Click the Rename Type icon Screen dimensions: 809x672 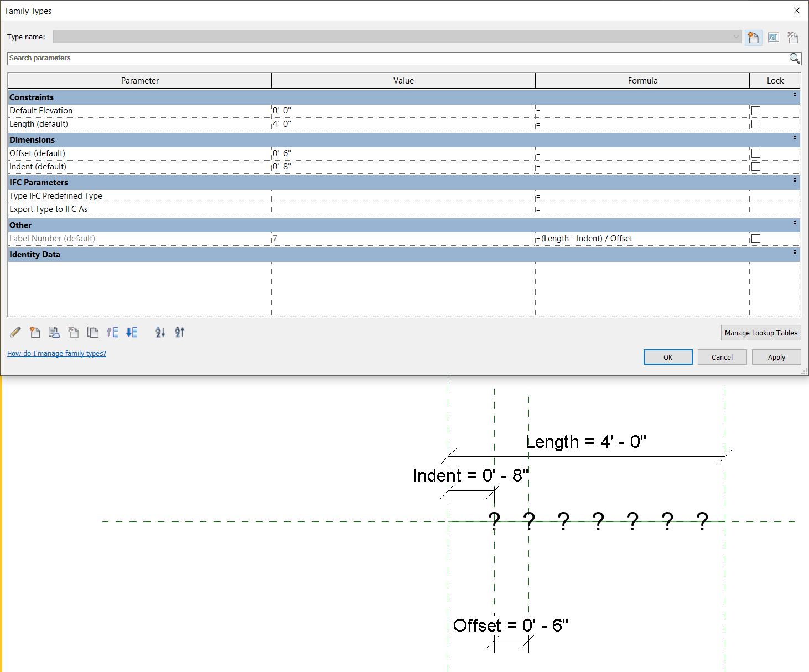[x=773, y=37]
